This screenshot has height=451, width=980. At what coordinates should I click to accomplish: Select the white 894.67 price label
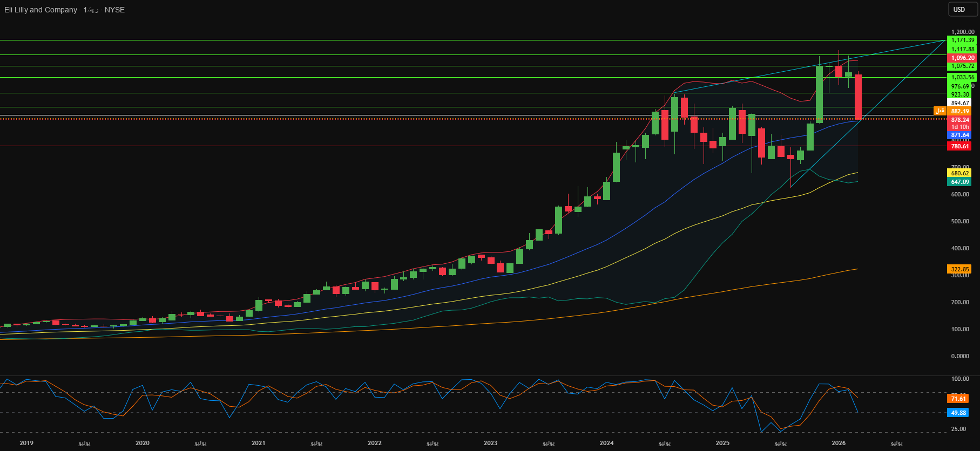coord(960,103)
